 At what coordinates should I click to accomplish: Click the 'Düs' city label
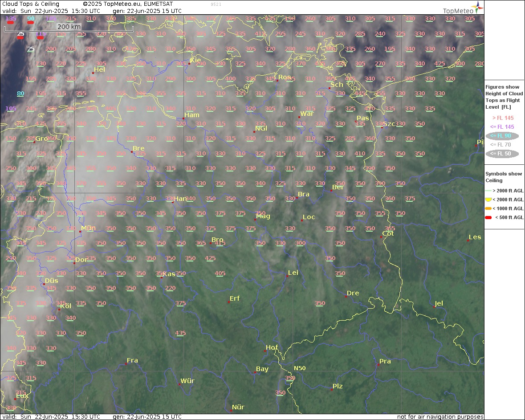pyautogui.click(x=52, y=281)
